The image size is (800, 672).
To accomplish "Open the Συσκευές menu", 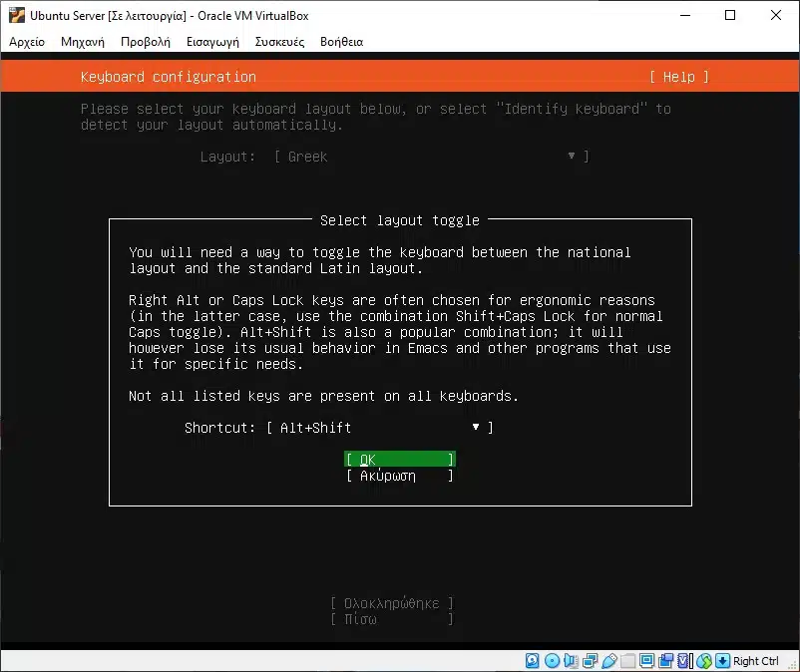I will [x=279, y=42].
